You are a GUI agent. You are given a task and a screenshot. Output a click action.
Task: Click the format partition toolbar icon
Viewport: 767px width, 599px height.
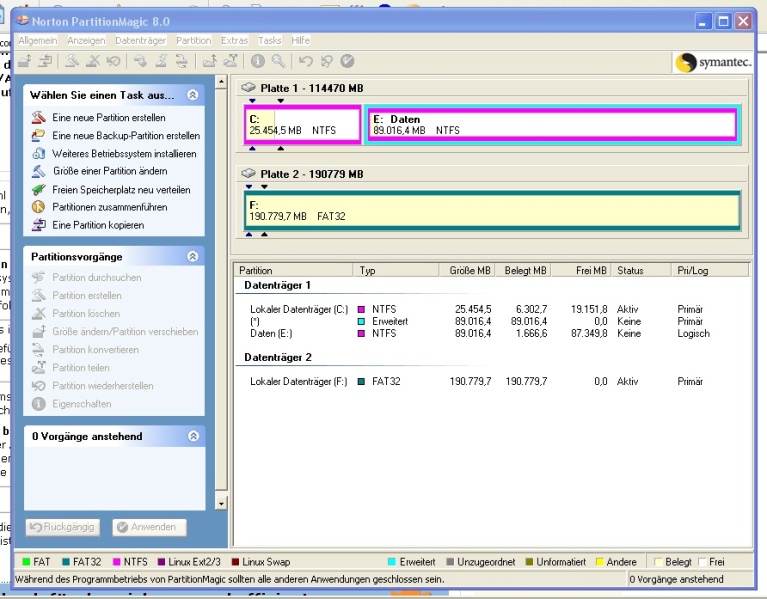161,61
